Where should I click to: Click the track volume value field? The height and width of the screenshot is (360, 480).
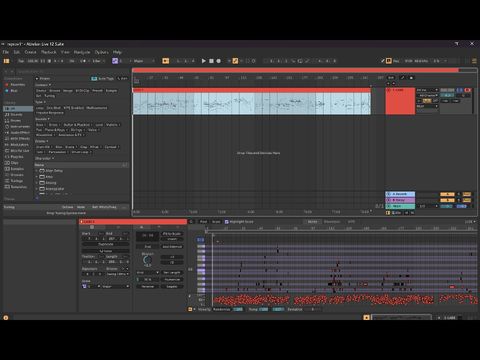click(447, 96)
